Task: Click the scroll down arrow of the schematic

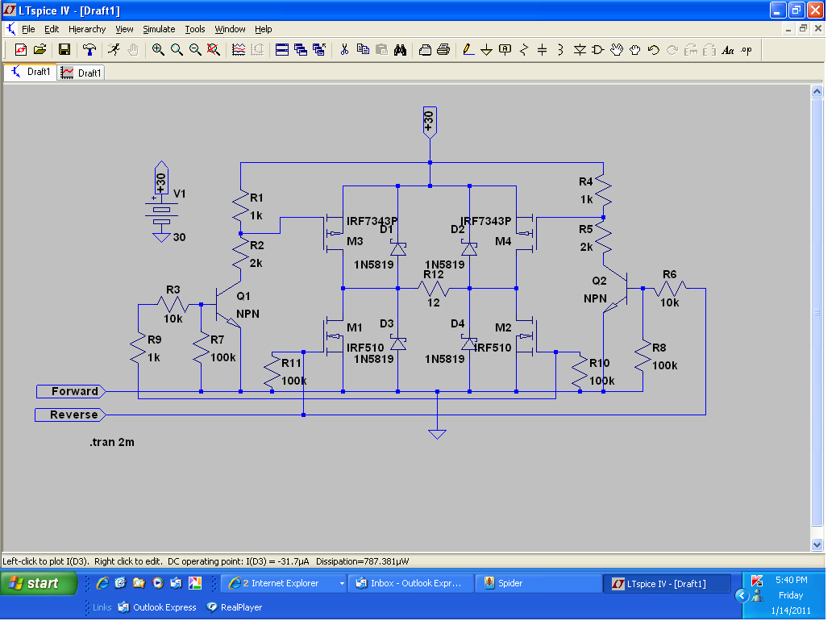Action: tap(817, 545)
